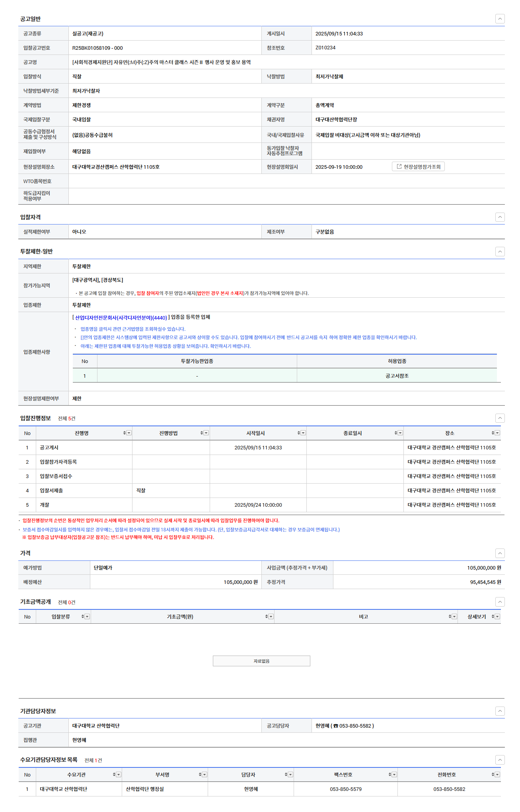The width and height of the screenshot is (520, 812).
Task: Click the fax number 053-850-5579
Action: click(346, 789)
